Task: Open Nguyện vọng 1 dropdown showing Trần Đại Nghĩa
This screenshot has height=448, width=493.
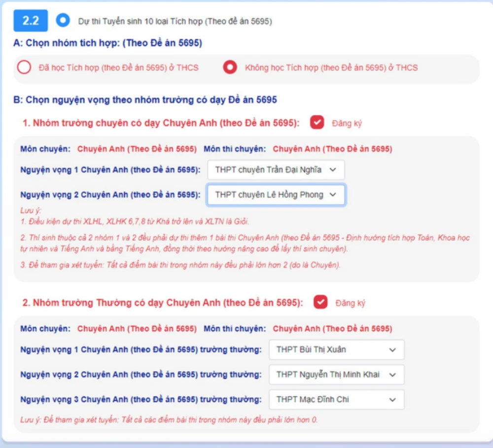Action: pyautogui.click(x=276, y=170)
